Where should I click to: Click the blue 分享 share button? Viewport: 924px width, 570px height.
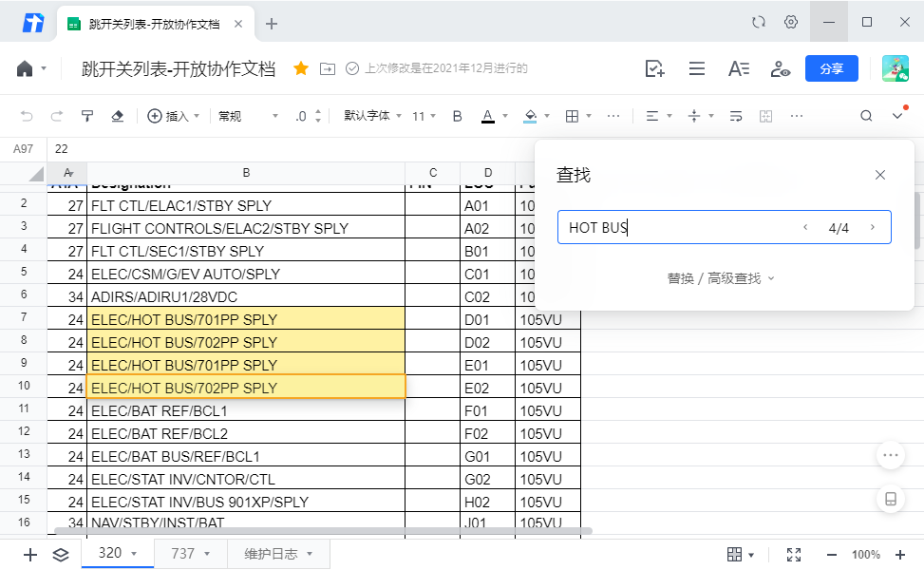pyautogui.click(x=832, y=69)
